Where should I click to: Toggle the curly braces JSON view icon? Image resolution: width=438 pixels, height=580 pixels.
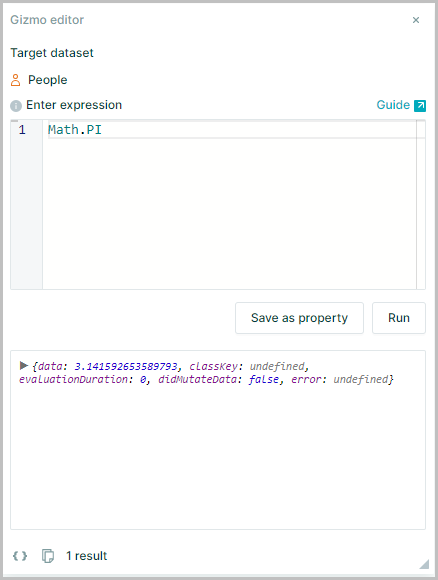(x=20, y=556)
